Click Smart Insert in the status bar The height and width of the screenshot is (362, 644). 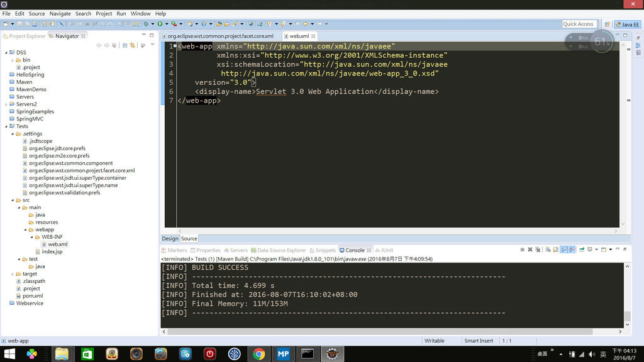coord(479,341)
